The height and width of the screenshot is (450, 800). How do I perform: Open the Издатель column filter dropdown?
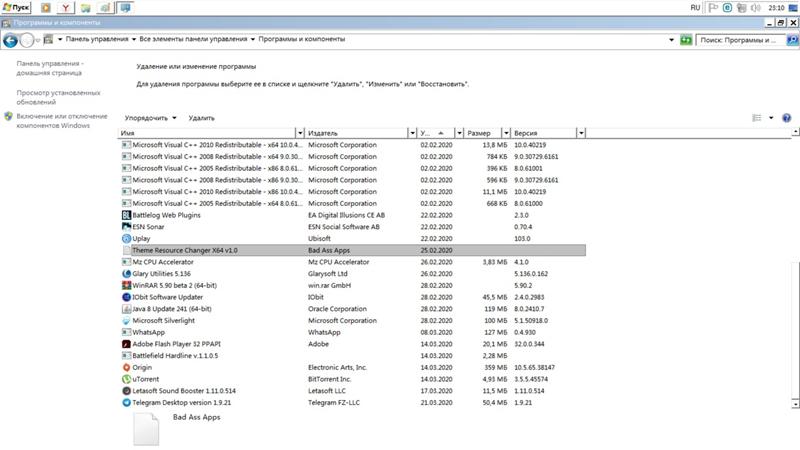point(412,133)
